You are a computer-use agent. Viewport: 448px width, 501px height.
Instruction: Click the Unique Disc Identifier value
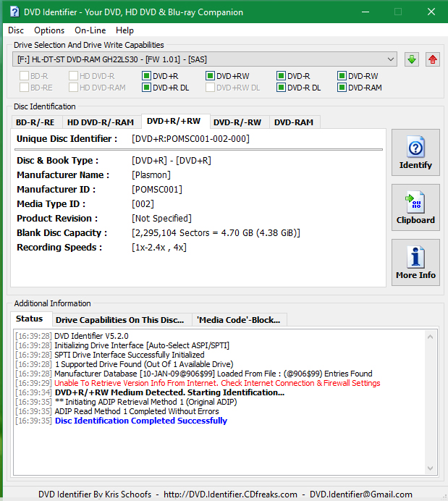pyautogui.click(x=190, y=139)
